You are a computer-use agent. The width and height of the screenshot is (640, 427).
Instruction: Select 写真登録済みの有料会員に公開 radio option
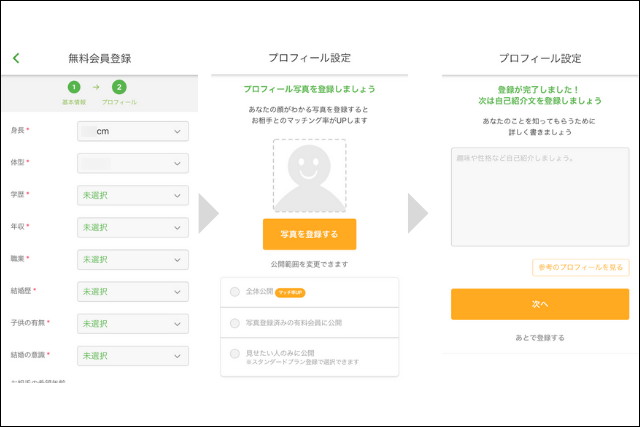pos(235,323)
